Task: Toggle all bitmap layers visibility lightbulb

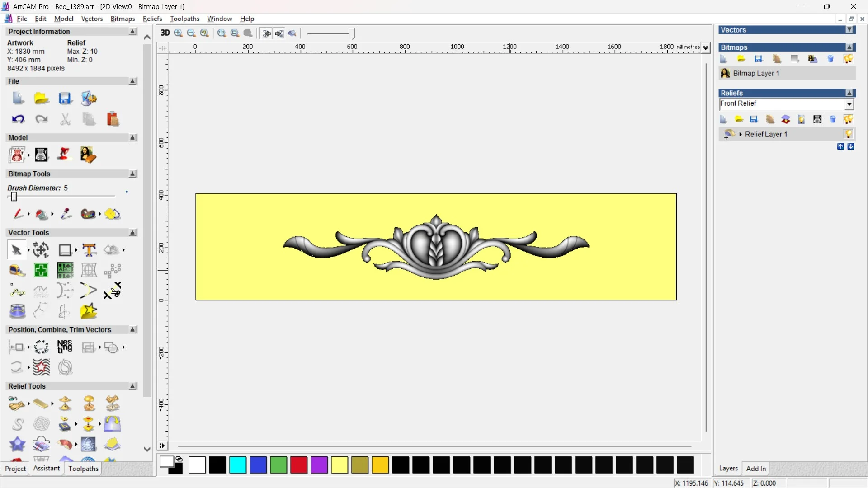Action: pos(848,59)
